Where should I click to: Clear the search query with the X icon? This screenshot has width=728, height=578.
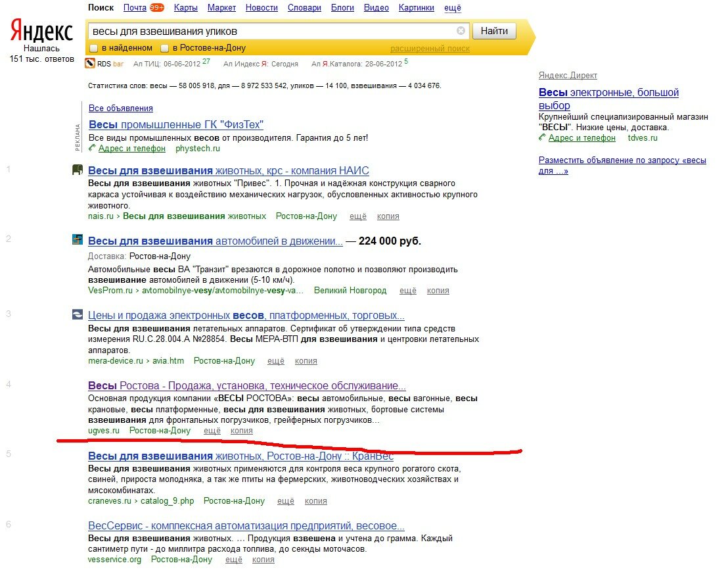coord(461,31)
